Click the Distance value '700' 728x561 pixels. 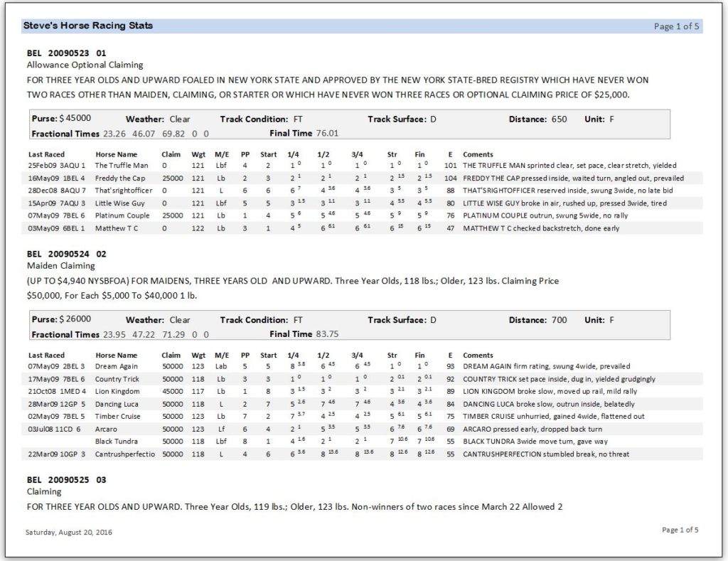pyautogui.click(x=559, y=319)
